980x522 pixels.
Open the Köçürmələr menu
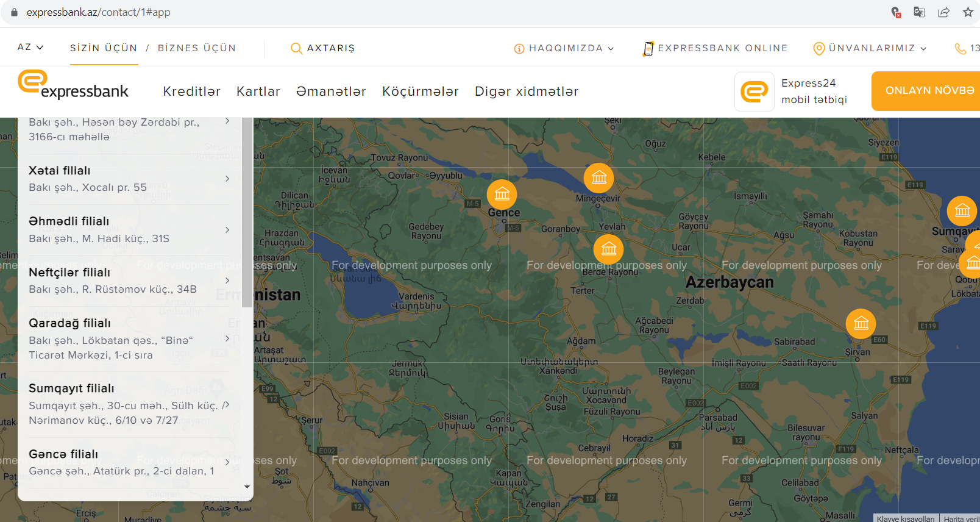click(421, 91)
